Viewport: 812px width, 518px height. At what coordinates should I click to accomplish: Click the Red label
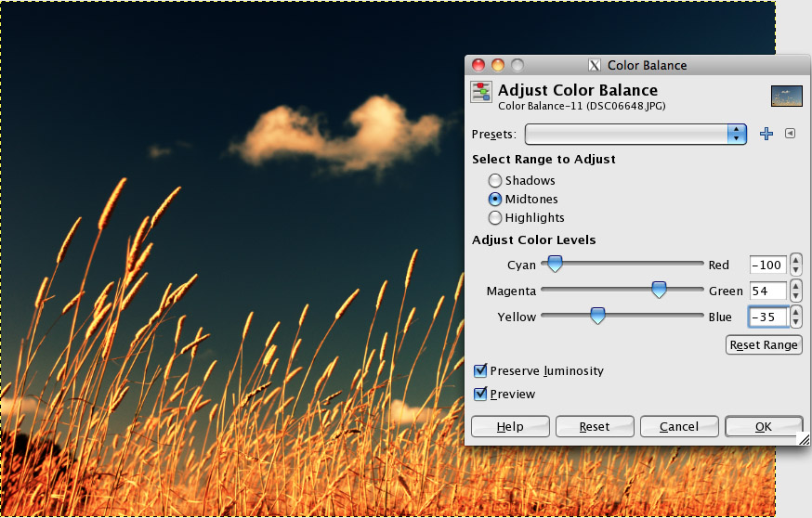coord(719,265)
